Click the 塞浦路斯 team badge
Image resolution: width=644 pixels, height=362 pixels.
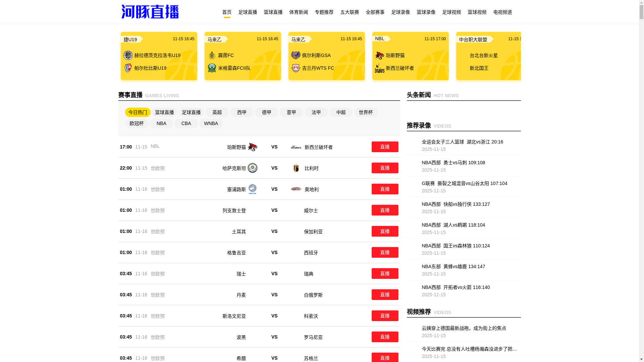click(x=252, y=189)
